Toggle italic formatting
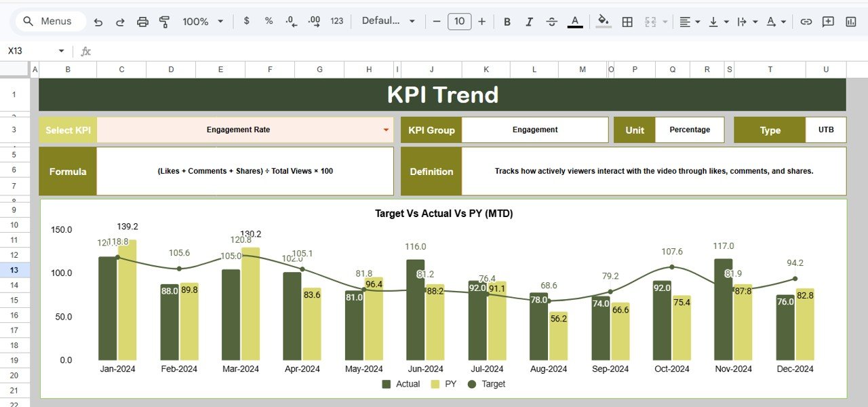Viewport: 868px width, 407px height. click(529, 21)
